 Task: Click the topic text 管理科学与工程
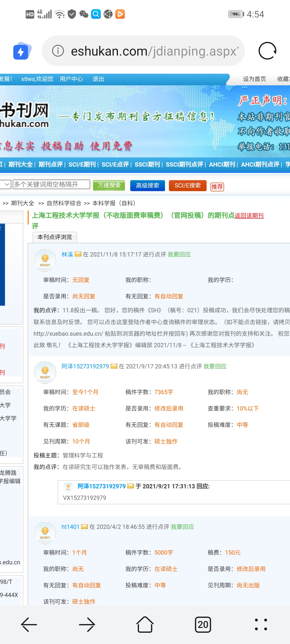[83, 455]
